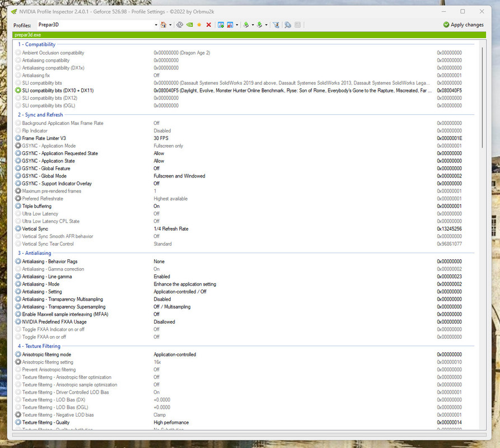Select Antialiasing - Transparency Supersampling row
500x448 pixels.
245,307
